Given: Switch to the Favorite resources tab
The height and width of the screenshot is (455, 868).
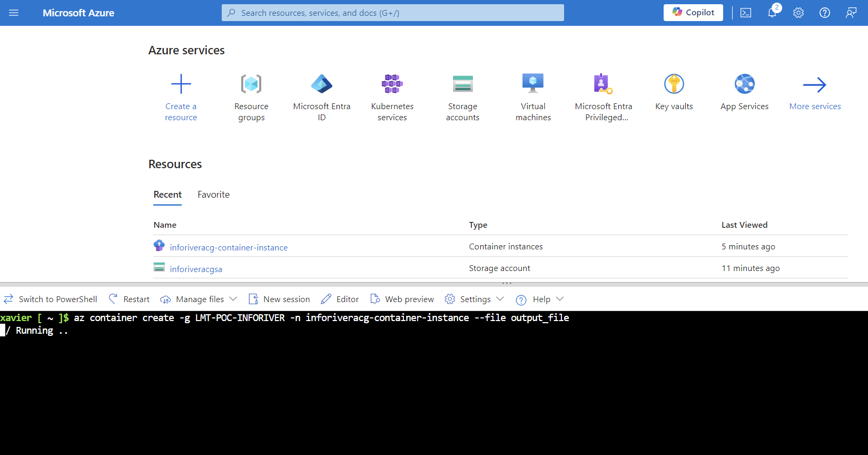Looking at the screenshot, I should [213, 195].
